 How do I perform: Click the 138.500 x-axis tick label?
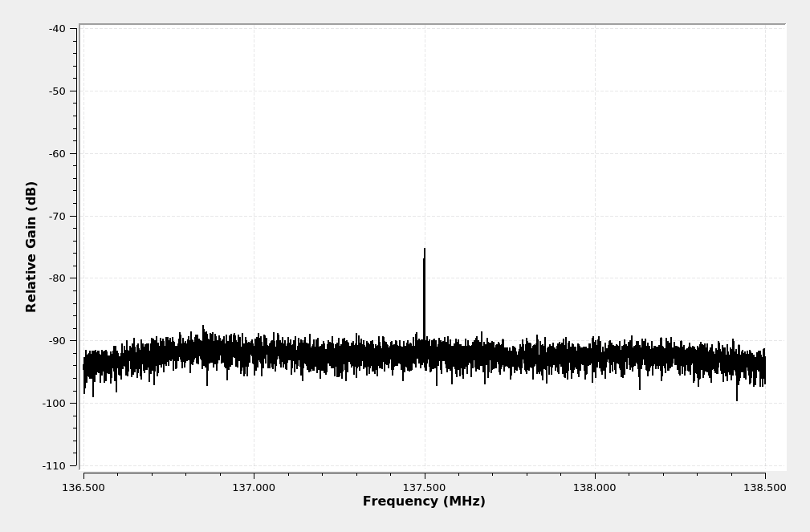[x=765, y=487]
